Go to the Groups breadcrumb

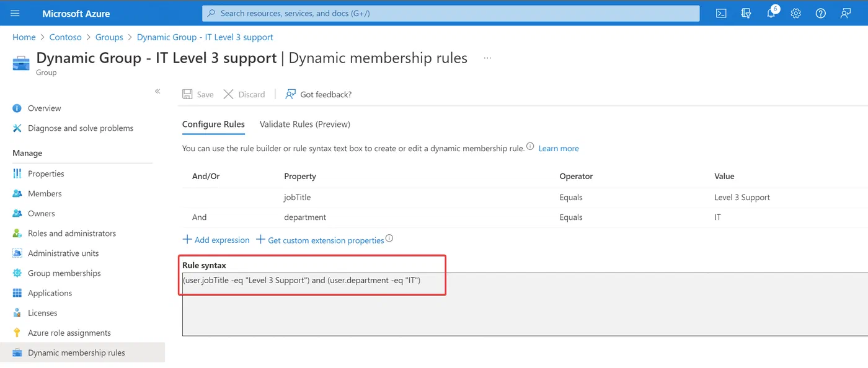(109, 37)
